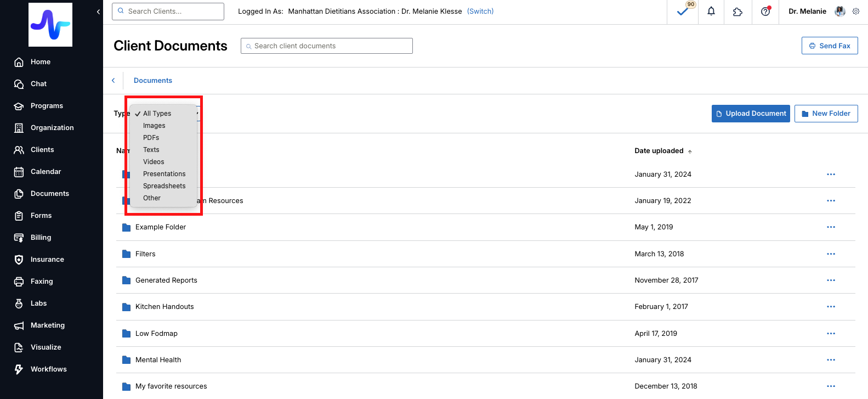Click the app logo
The width and height of the screenshot is (868, 399).
(x=50, y=25)
